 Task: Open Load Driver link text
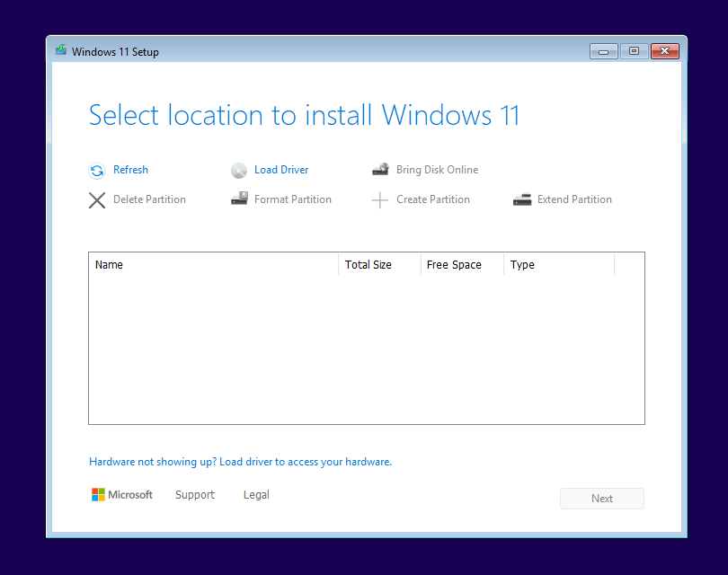tap(281, 170)
